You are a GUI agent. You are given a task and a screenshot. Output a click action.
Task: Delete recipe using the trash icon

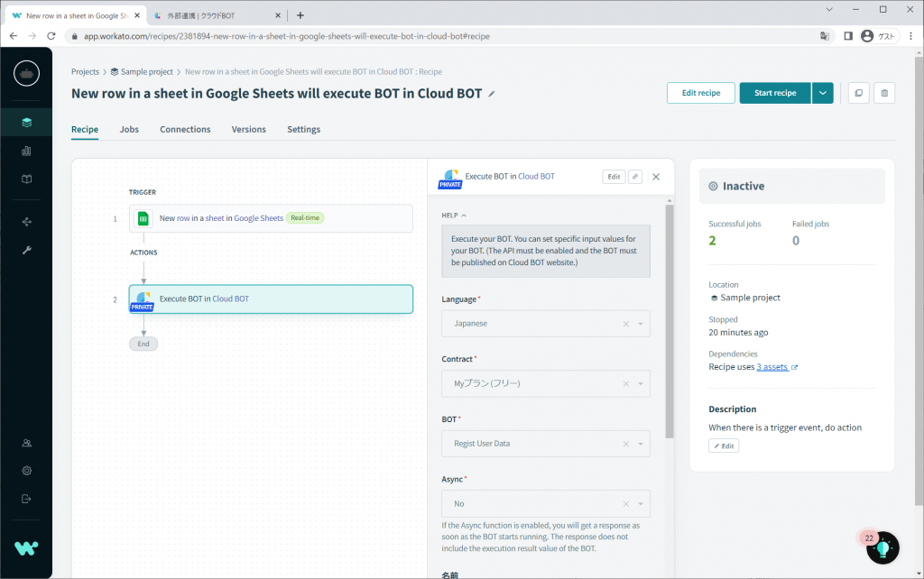884,93
